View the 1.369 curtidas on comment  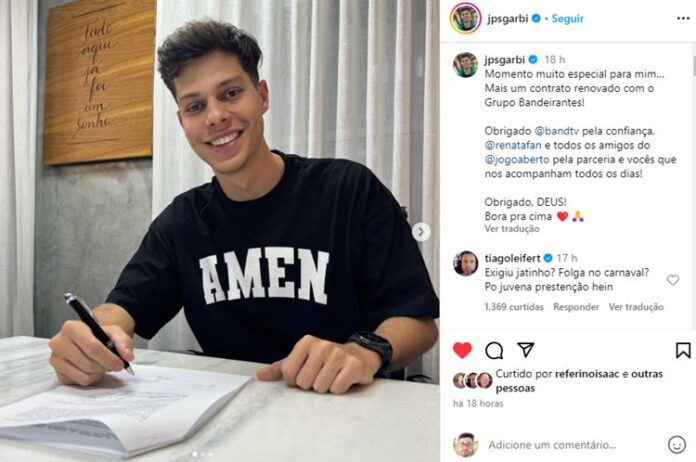(514, 307)
